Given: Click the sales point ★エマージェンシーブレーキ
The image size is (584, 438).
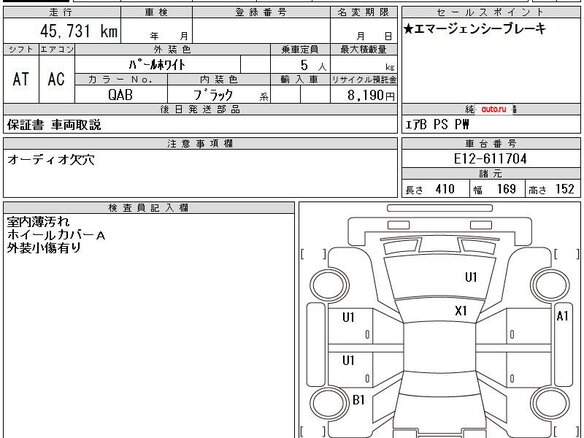Looking at the screenshot, I should click(475, 29).
